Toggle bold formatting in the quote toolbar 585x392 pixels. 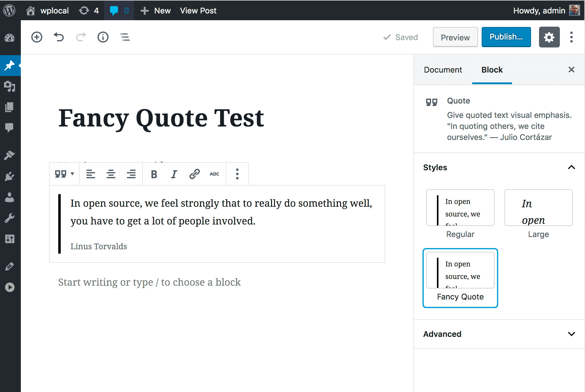coord(154,174)
